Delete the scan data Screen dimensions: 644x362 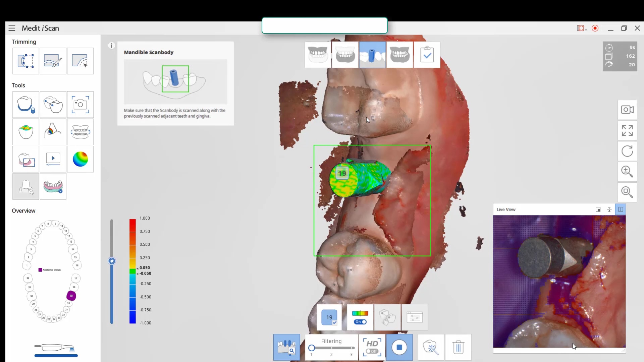[458, 347]
